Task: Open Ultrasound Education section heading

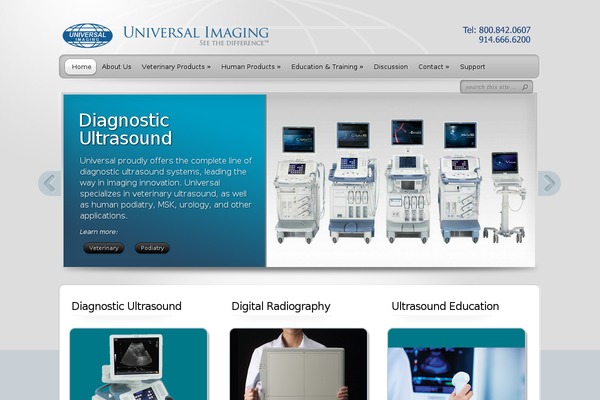Action: coord(445,306)
